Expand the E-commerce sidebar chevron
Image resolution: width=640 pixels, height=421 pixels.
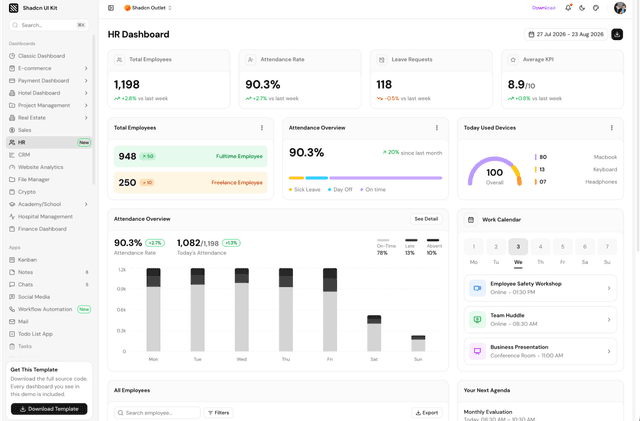tap(86, 68)
